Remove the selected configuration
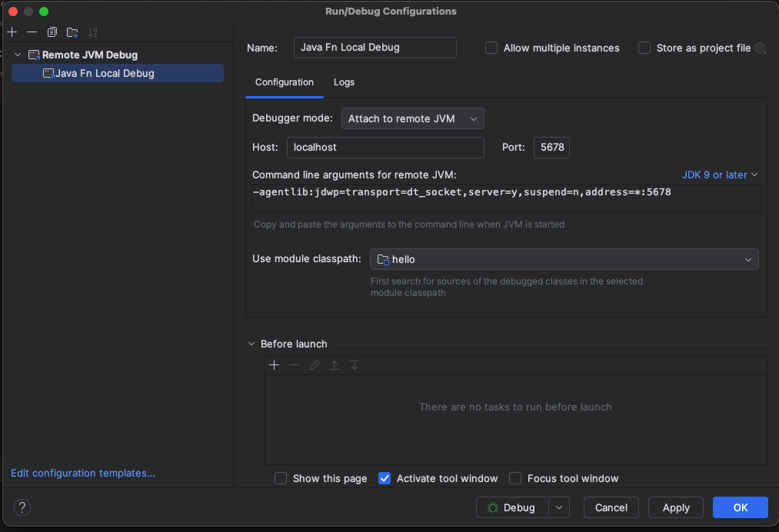 point(32,32)
